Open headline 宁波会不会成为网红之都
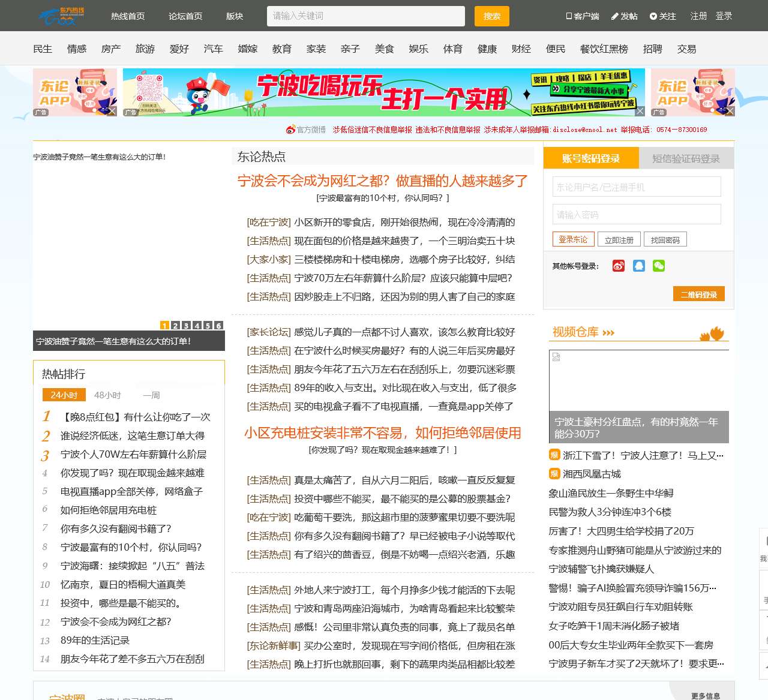Screen dimensions: 768x700 (x=383, y=181)
